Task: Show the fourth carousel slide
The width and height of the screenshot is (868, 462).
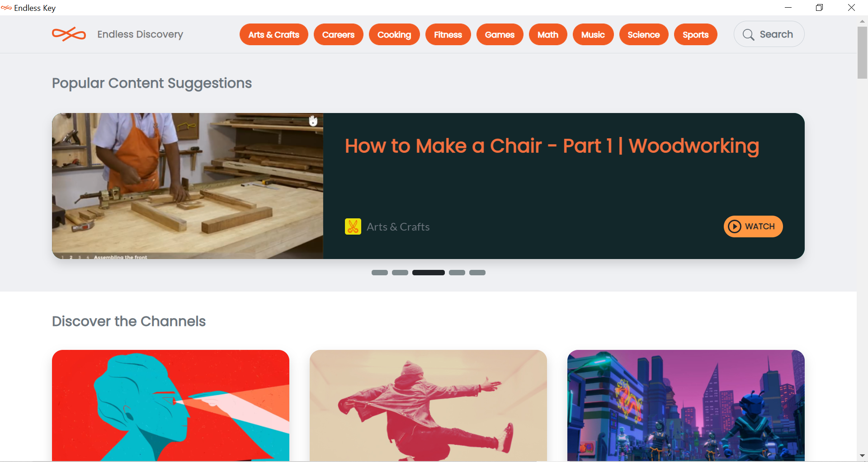Action: click(x=457, y=273)
